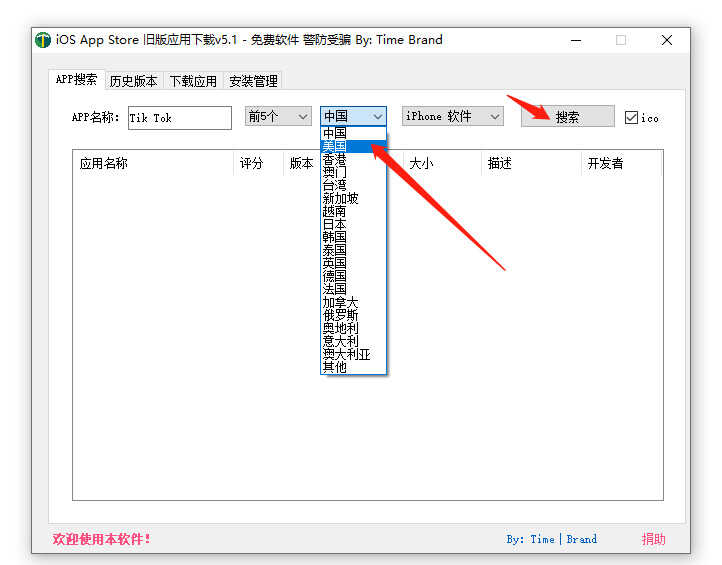Open the iPhone 软件 type dropdown
722x565 pixels.
coord(453,116)
